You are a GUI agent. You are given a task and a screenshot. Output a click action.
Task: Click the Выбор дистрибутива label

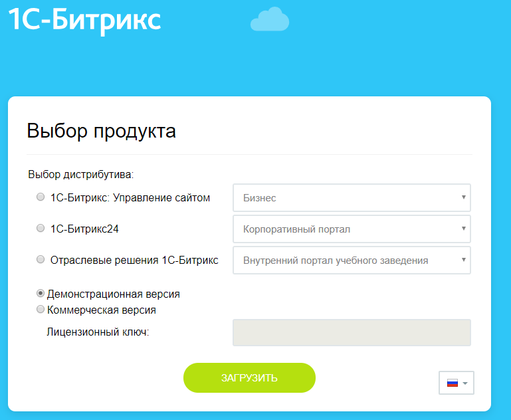[x=81, y=175]
